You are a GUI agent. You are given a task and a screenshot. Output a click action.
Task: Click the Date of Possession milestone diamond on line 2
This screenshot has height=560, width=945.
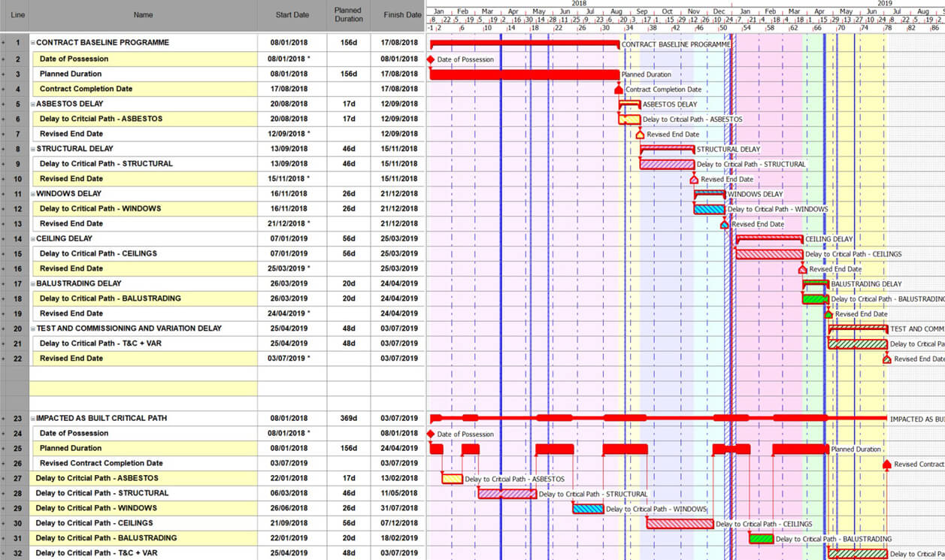[431, 59]
